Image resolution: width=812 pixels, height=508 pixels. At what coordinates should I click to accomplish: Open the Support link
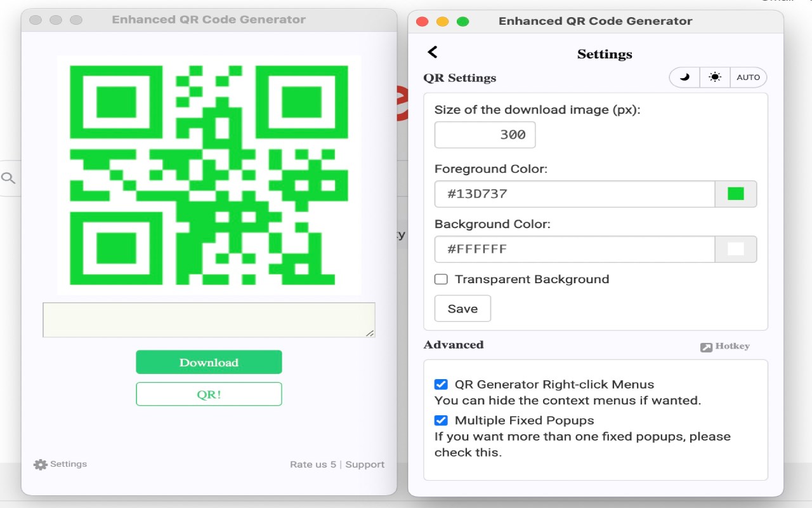[365, 464]
